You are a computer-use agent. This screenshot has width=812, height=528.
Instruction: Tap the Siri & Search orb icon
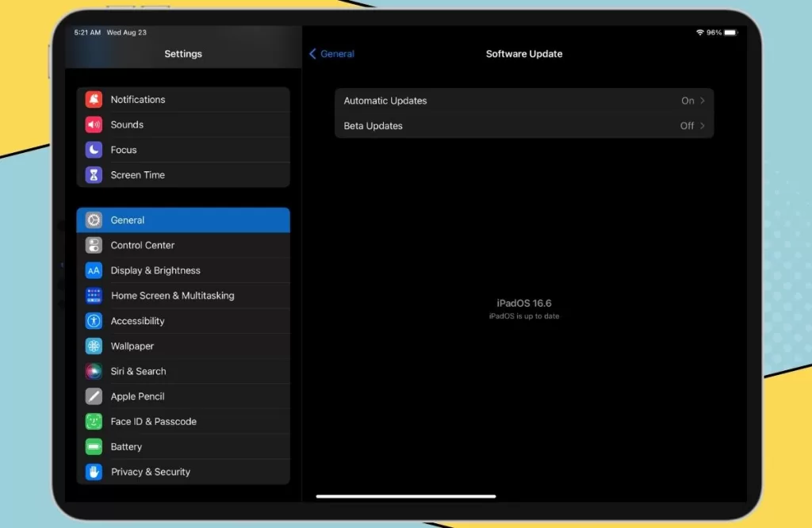point(94,371)
